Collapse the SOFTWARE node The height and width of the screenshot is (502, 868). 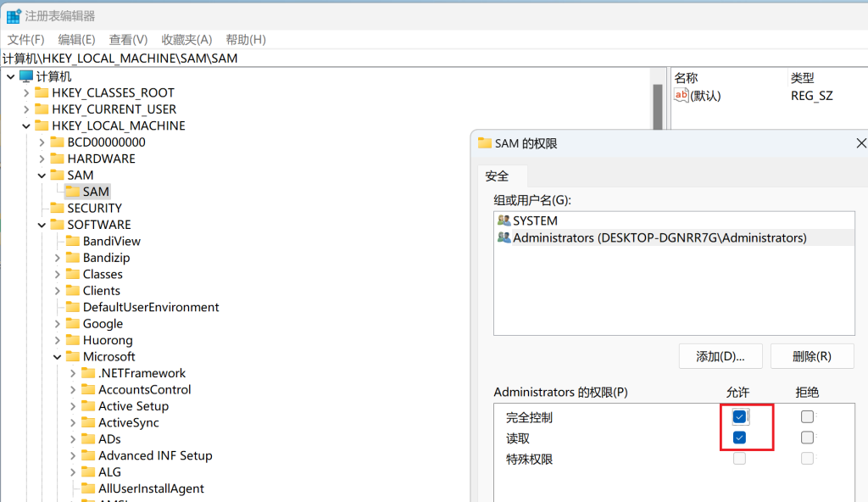pos(42,225)
